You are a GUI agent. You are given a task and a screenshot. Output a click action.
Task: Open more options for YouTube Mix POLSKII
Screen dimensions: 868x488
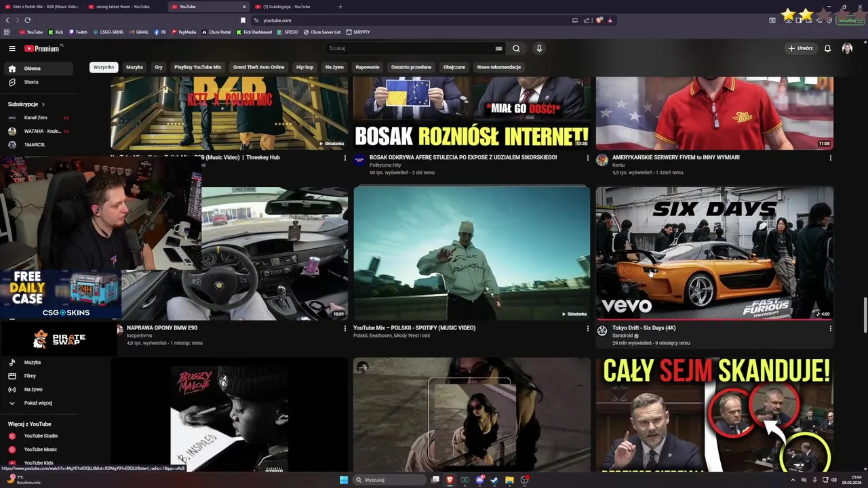tap(587, 328)
